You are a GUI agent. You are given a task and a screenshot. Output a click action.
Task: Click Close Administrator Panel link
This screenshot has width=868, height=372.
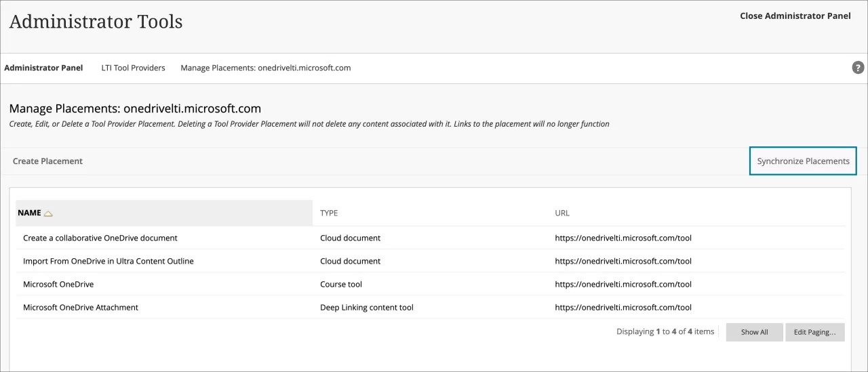point(795,16)
